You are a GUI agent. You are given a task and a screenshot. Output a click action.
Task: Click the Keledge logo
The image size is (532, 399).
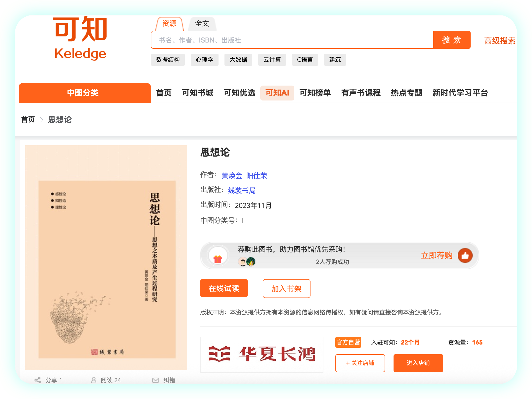[x=80, y=39]
